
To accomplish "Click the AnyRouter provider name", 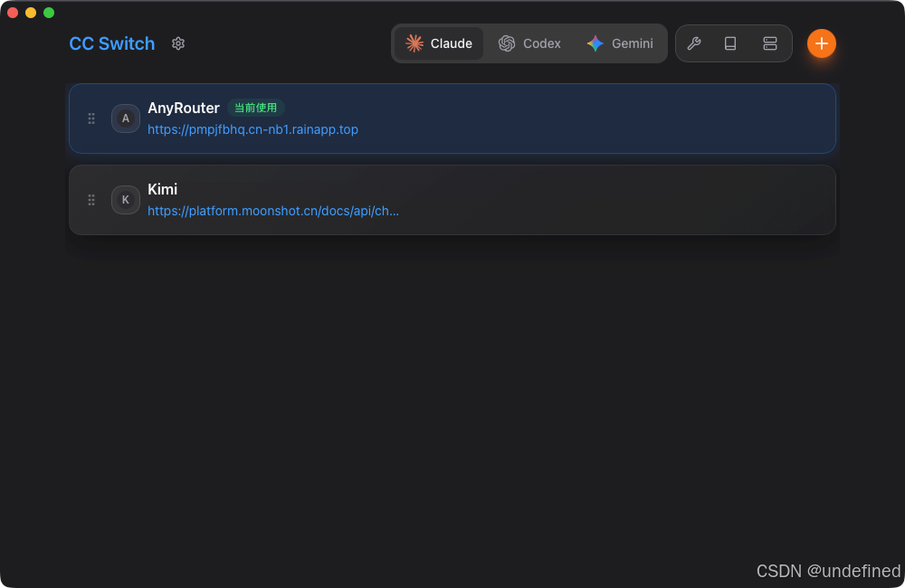I will (184, 108).
